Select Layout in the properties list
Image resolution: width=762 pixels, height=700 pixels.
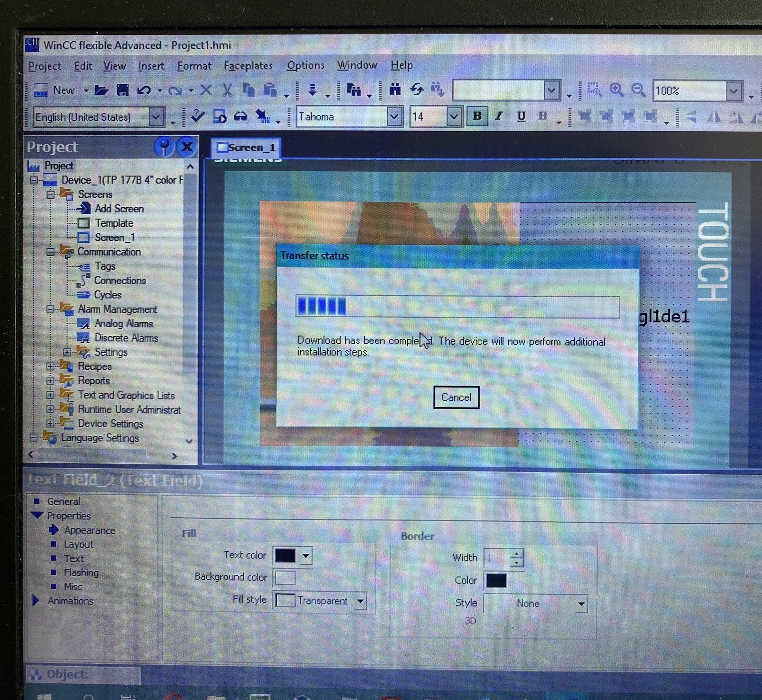[x=79, y=544]
